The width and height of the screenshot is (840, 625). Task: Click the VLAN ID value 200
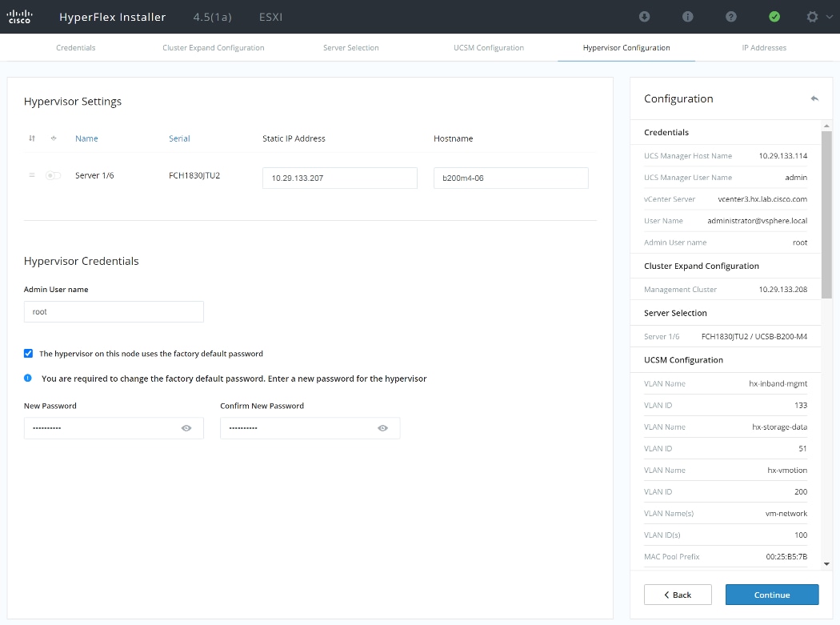click(800, 491)
